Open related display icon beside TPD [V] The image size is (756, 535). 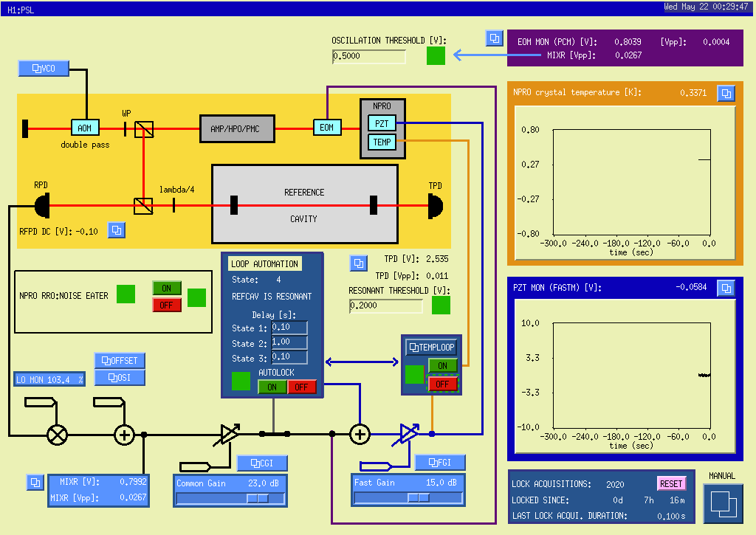tap(359, 263)
